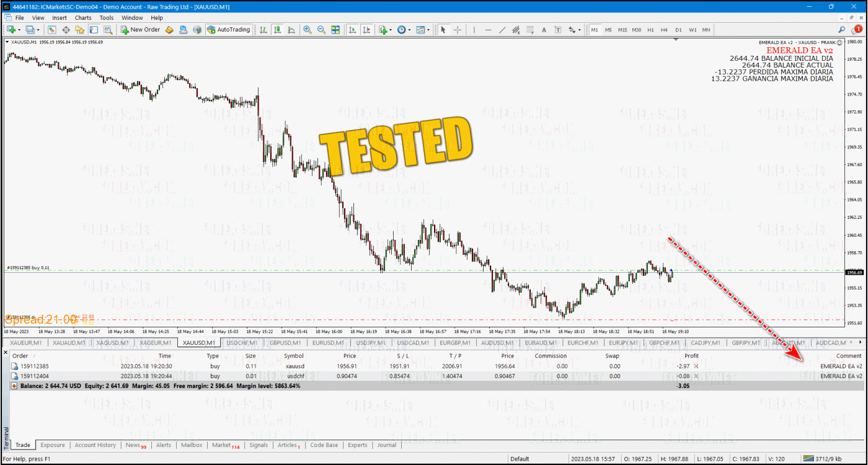Toggle the chart auto scroll button

(352, 30)
